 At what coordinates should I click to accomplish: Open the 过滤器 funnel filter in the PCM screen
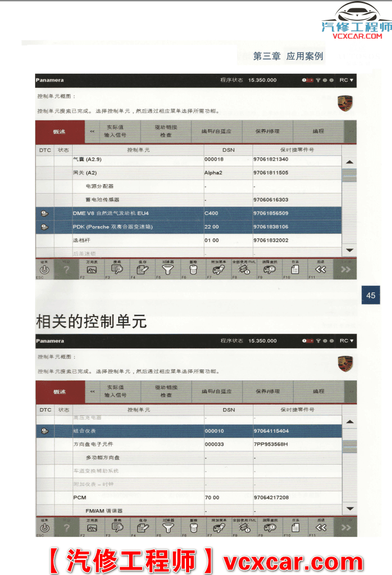[x=168, y=528]
